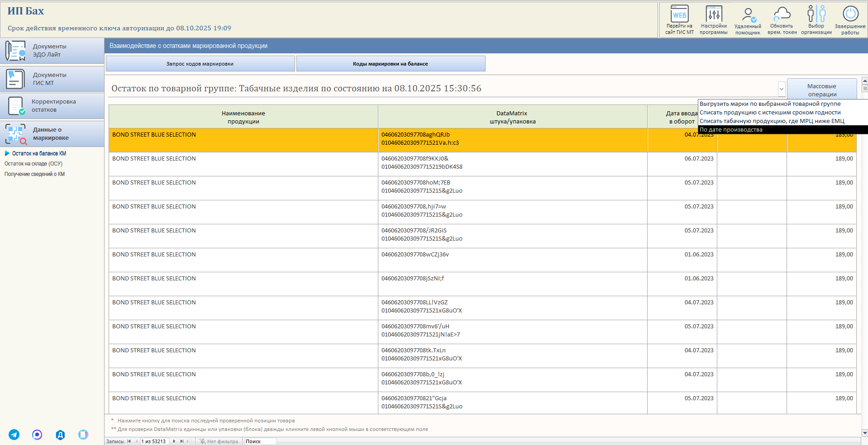Select DataMatrix cell 04606203097708b,0_!zj
Viewport: 868px width, 445px height.
point(513,380)
